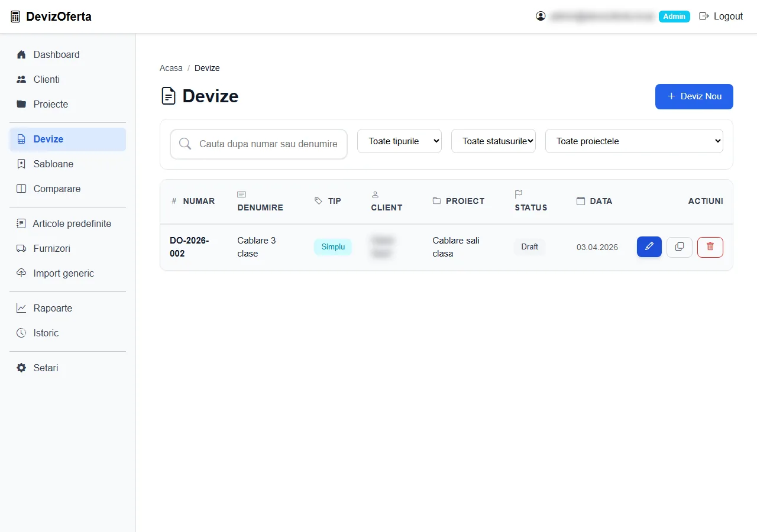Click DevizOferta logo in header
757x532 pixels.
coord(51,17)
